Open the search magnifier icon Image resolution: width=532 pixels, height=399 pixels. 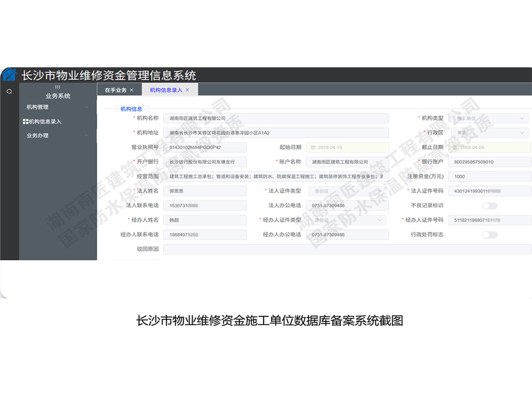[x=9, y=92]
